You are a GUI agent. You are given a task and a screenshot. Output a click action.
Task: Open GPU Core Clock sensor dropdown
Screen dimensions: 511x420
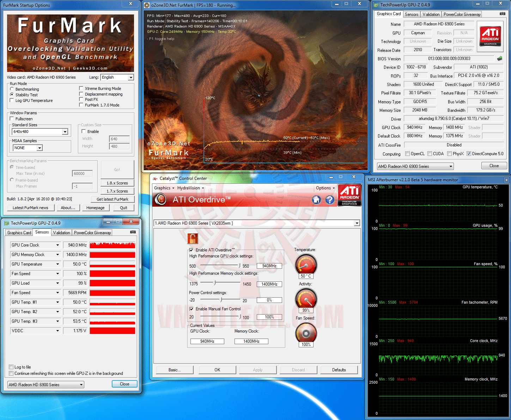(x=57, y=245)
